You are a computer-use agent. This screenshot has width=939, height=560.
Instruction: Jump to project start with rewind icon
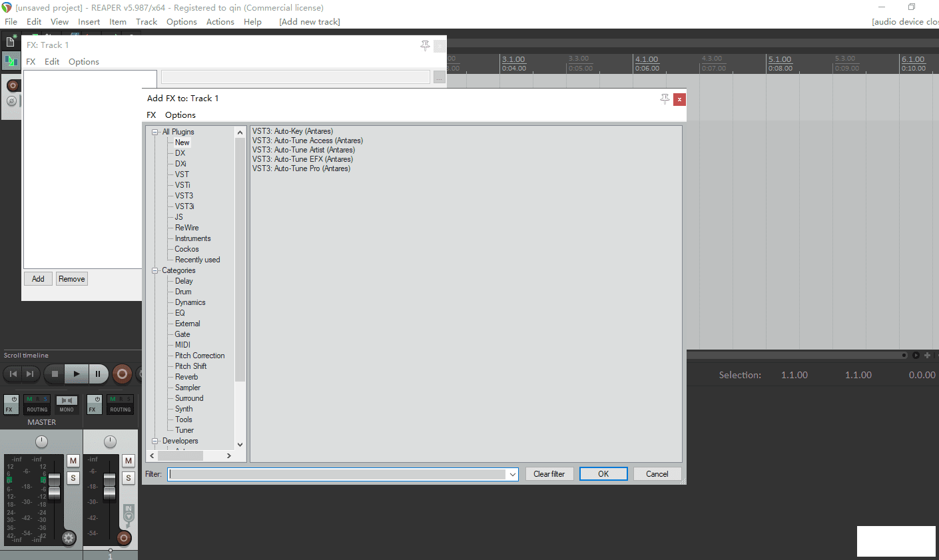(13, 374)
